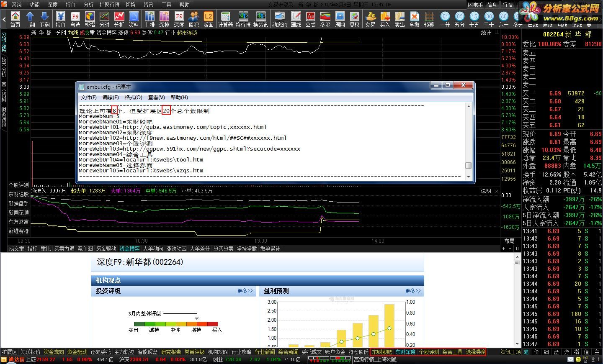Collapse toolbar with left chevron arrow
Image resolution: width=603 pixels, height=364 pixels.
[x=4, y=19]
